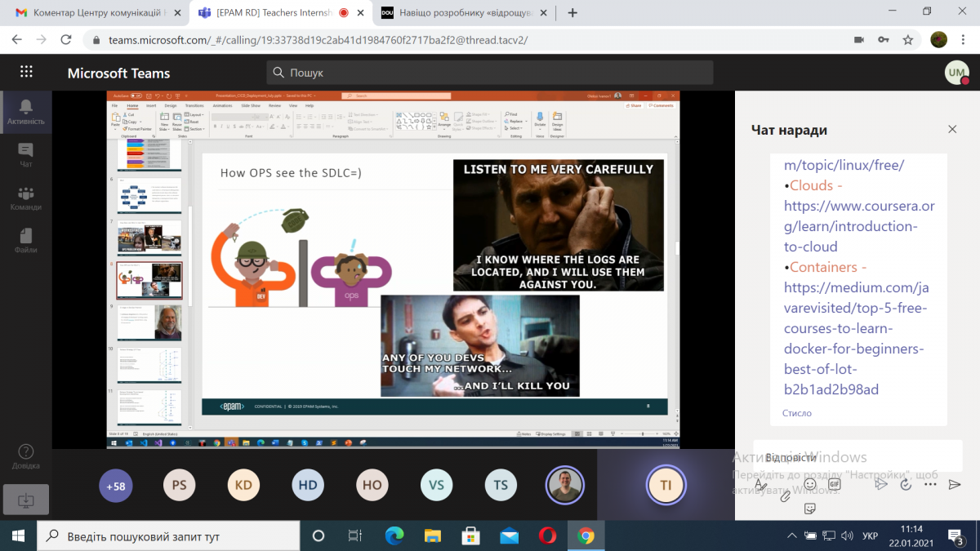980x551 pixels.
Task: Switch to the Gmail Коментар Центру browser tab
Action: [96, 13]
